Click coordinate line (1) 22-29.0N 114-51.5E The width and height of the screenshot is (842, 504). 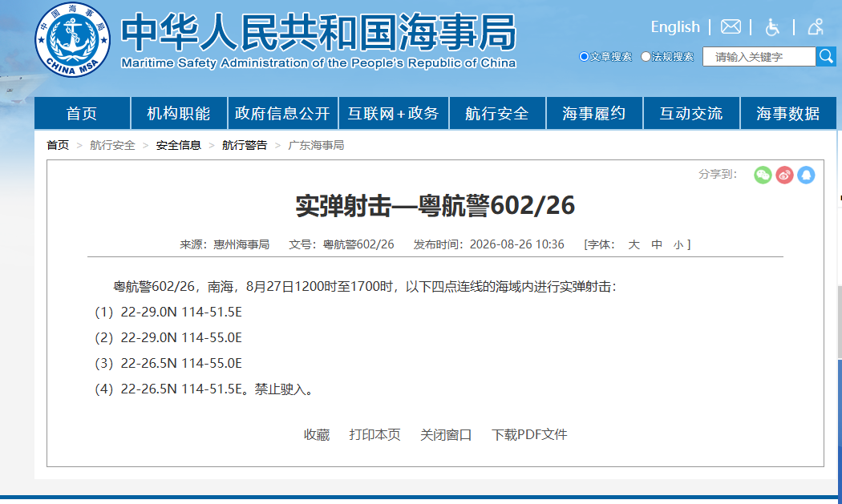click(168, 312)
